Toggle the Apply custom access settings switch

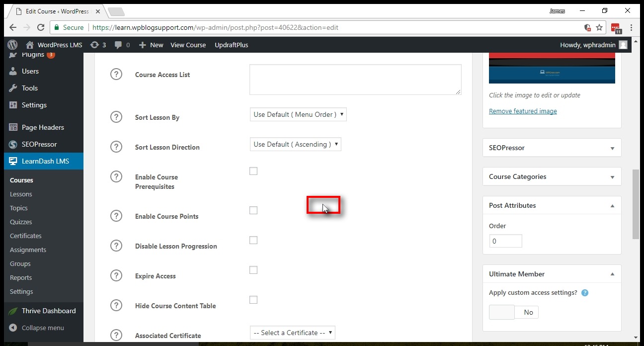tap(514, 312)
